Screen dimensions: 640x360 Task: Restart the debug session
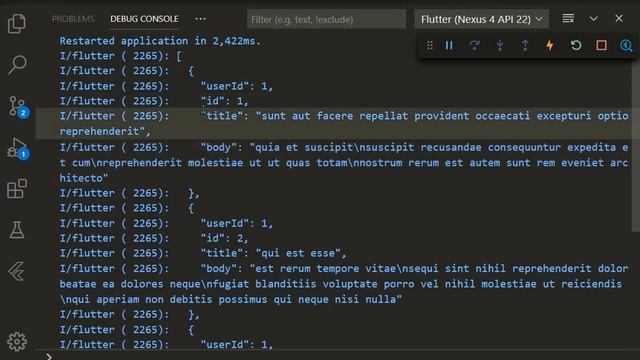click(576, 45)
